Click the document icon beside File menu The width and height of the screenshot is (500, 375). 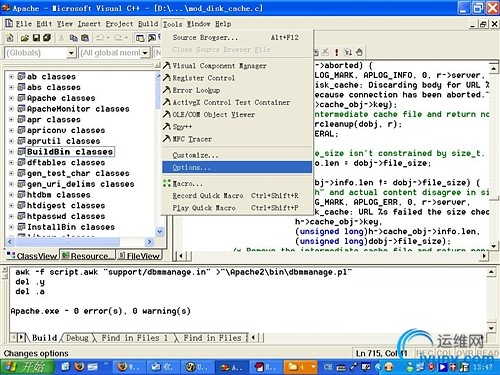9,24
